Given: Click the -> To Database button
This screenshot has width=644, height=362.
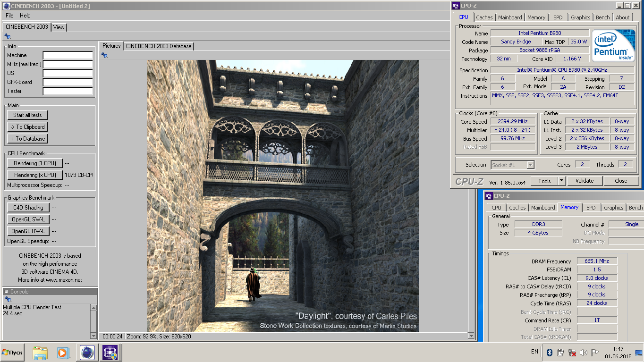Looking at the screenshot, I should coord(27,139).
